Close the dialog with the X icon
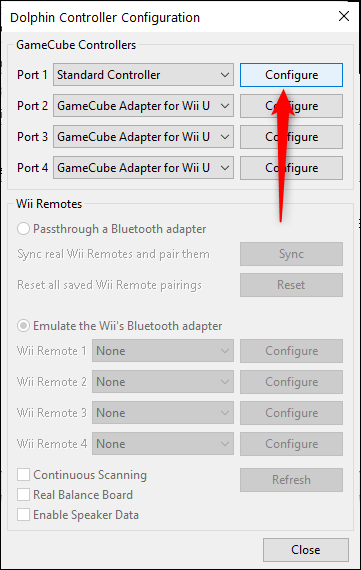361x570 pixels. point(344,16)
